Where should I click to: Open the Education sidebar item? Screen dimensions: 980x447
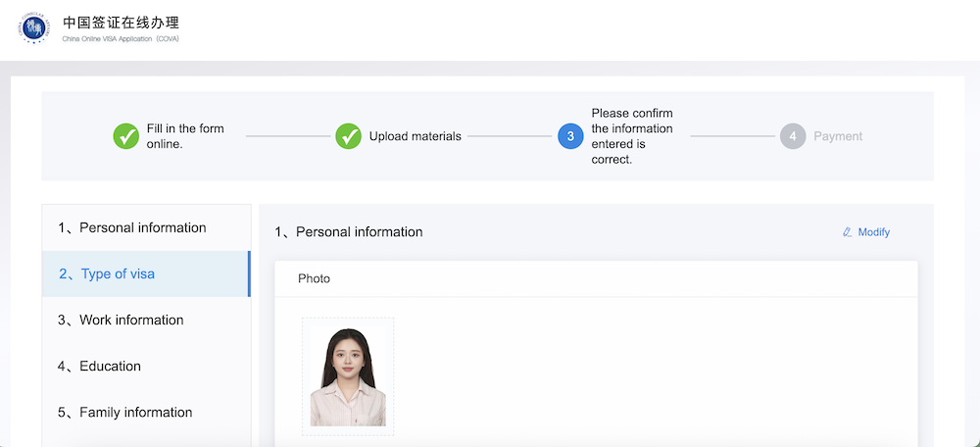point(110,366)
